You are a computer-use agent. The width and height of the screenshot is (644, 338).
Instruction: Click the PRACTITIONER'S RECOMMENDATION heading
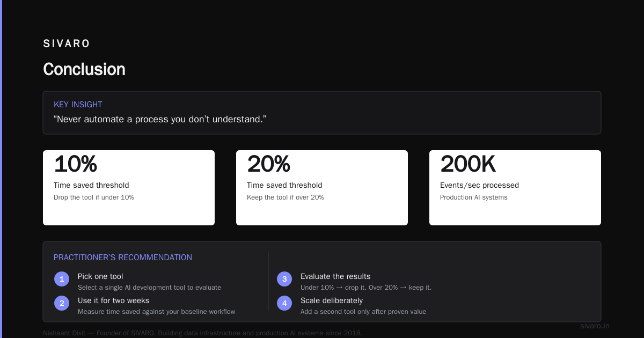tap(123, 258)
